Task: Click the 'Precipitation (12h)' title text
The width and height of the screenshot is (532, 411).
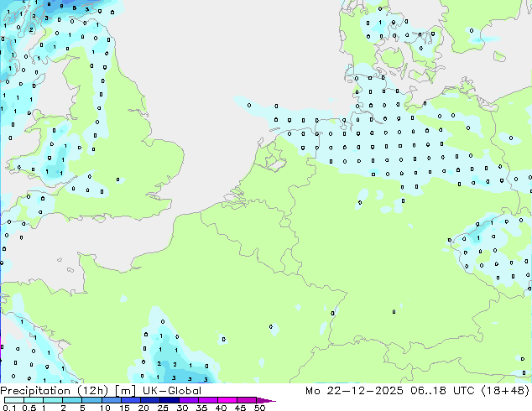Action: (x=55, y=391)
